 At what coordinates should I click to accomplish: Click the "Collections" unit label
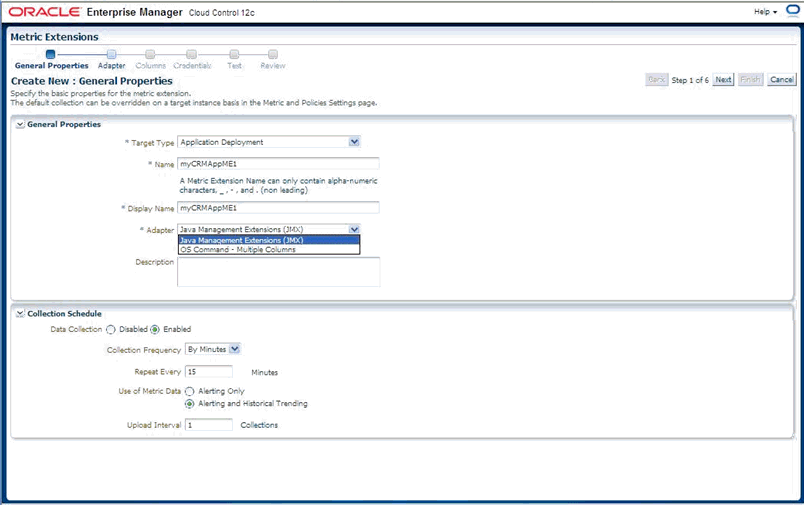click(259, 425)
